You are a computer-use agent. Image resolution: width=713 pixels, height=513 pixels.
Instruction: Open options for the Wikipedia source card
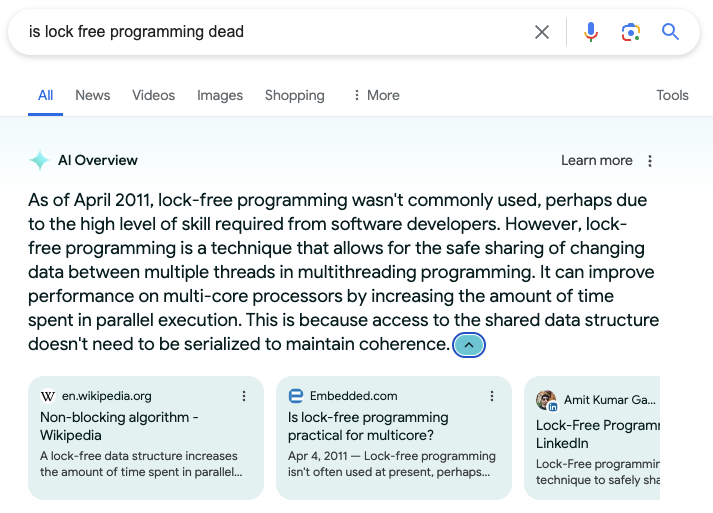click(244, 396)
